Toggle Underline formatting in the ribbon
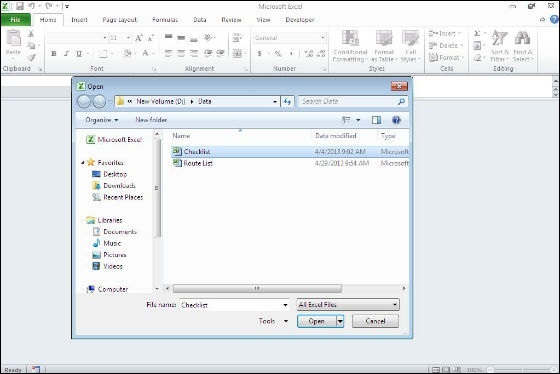The image size is (560, 374). coord(79,54)
